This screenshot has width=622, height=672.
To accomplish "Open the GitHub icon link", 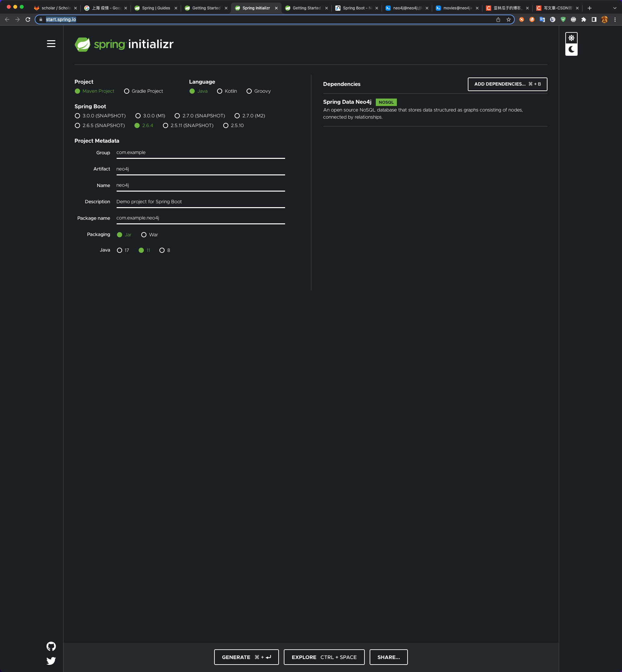I will coord(51,646).
